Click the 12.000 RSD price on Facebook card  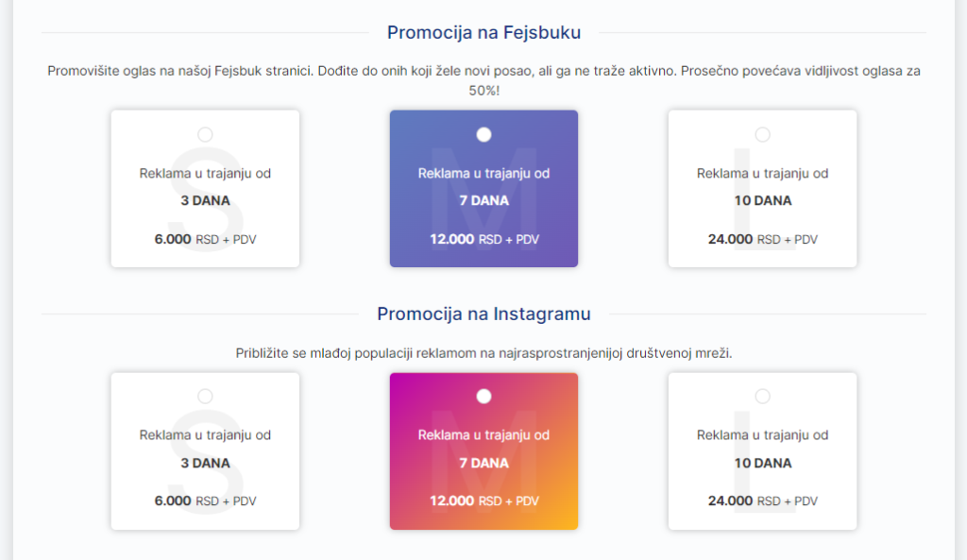click(483, 239)
